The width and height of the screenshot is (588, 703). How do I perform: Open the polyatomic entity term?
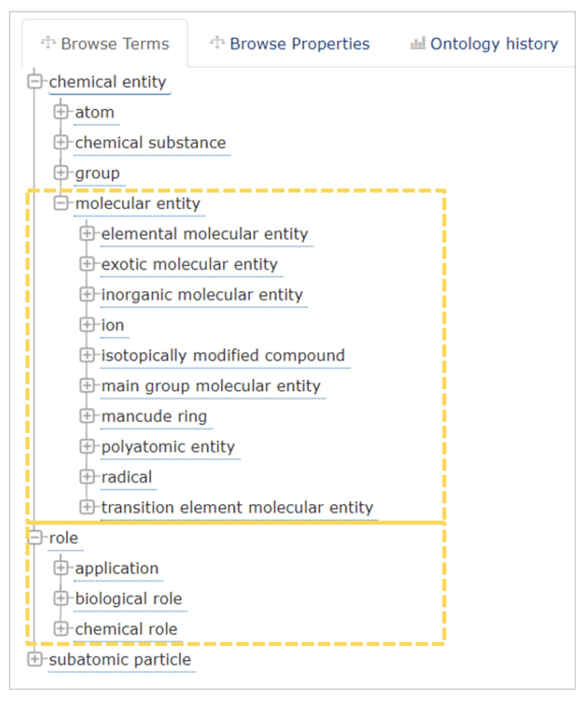tap(168, 447)
